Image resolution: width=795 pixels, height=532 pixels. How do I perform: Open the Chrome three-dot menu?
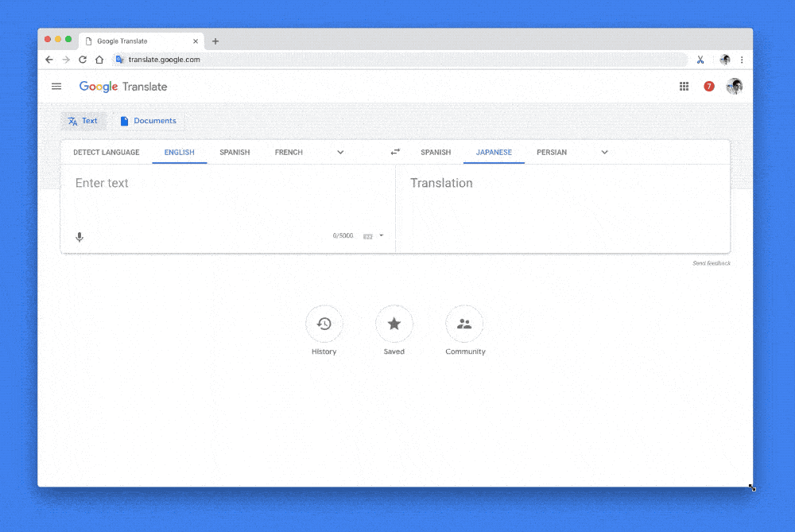[742, 60]
